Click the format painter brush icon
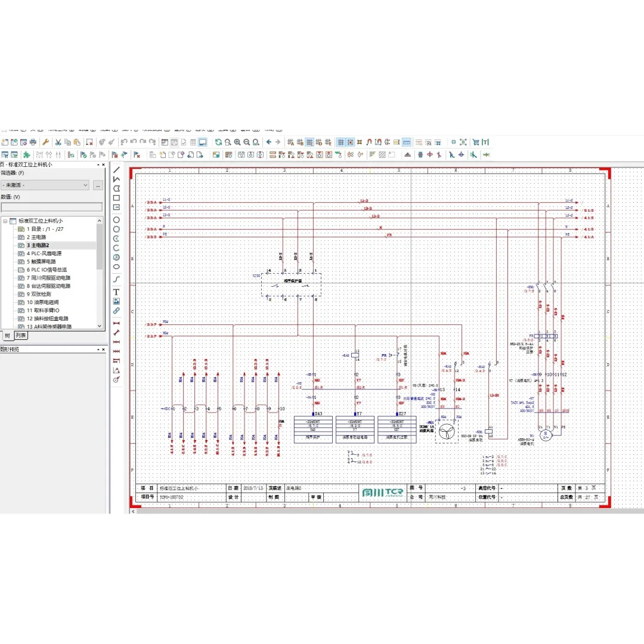The width and height of the screenshot is (644, 644). tap(103, 142)
